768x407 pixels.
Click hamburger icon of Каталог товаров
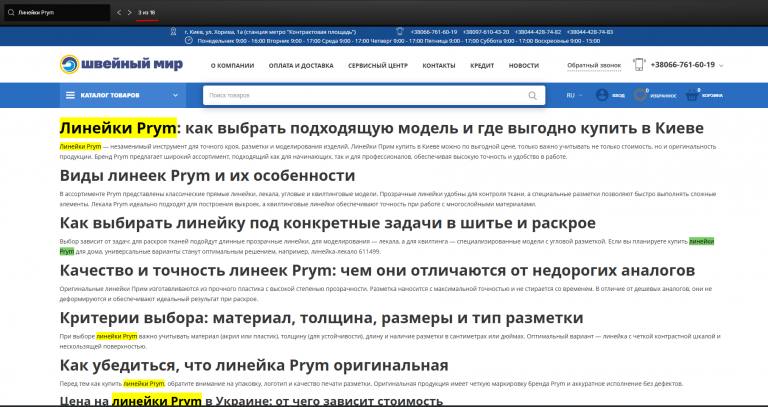click(71, 96)
